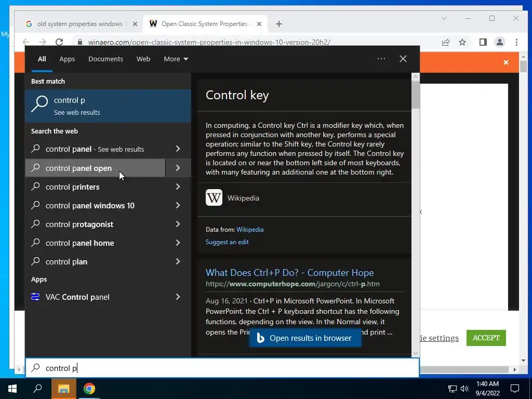Click the Wikipedia logo in Control key card
Screen dimensions: 532x399
[x=214, y=197]
